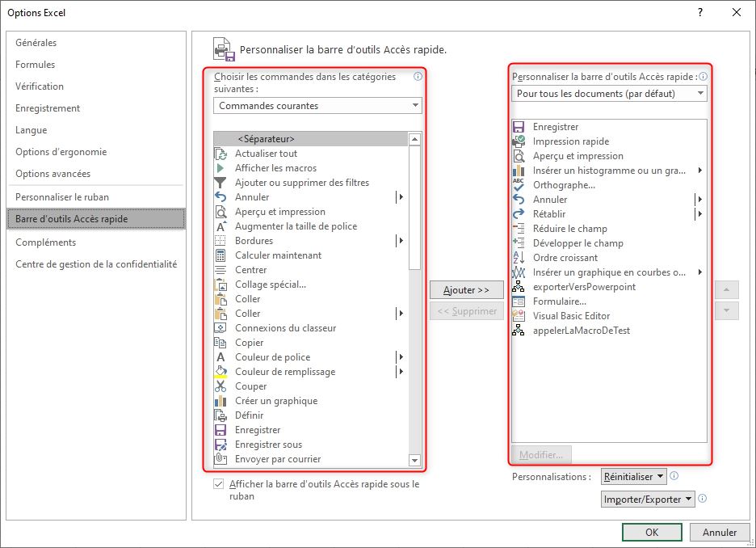
Task: Toggle Afficher la barre d'outils sous le ruban
Action: point(218,484)
